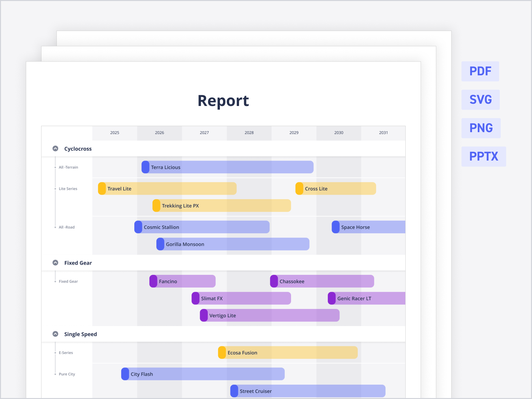The image size is (532, 399).
Task: Select the Gorilla Monsoon timeline bar
Action: coord(233,244)
